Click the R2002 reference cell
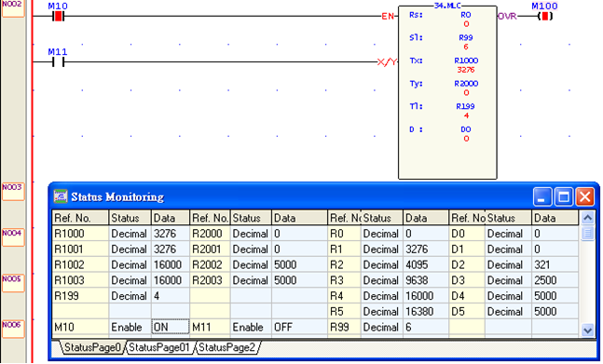Viewport: 603px width, 364px height. pos(210,265)
